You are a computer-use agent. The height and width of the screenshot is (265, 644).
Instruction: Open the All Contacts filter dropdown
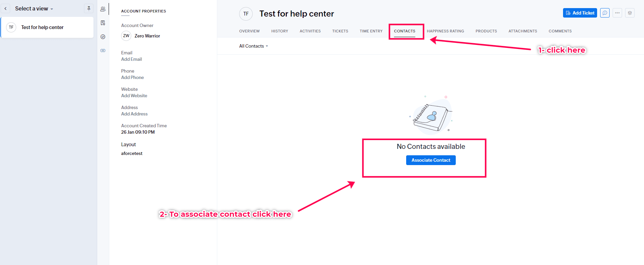tap(253, 46)
